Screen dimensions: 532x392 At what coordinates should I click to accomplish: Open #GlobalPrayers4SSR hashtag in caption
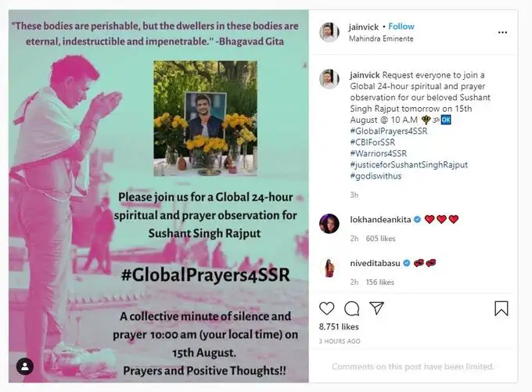point(389,131)
